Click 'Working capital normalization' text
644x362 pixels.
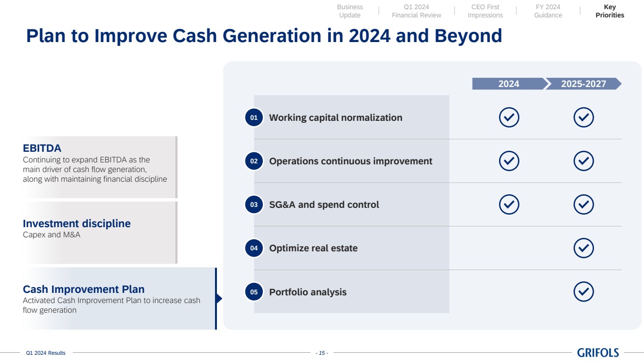click(335, 117)
